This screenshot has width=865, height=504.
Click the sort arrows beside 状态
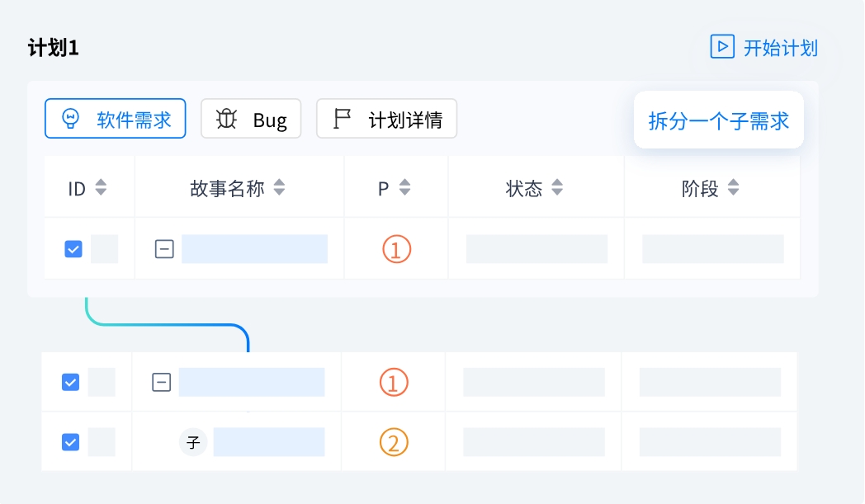pos(557,188)
